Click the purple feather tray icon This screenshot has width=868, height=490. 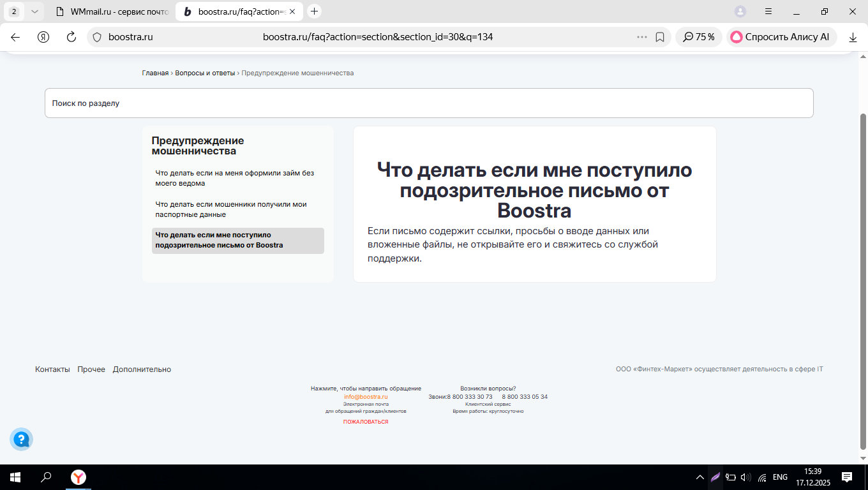tap(715, 477)
